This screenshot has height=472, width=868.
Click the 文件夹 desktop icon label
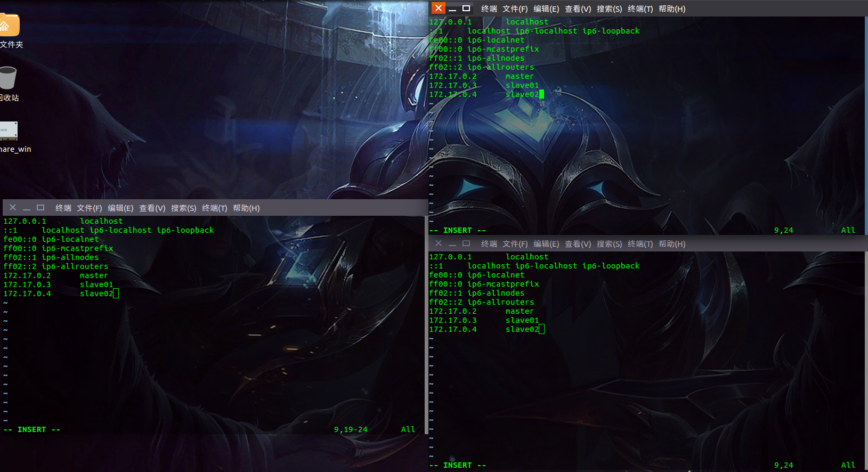pyautogui.click(x=11, y=45)
